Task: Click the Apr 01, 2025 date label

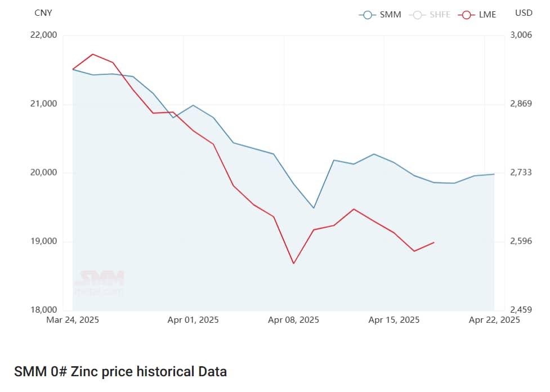Action: click(x=193, y=320)
